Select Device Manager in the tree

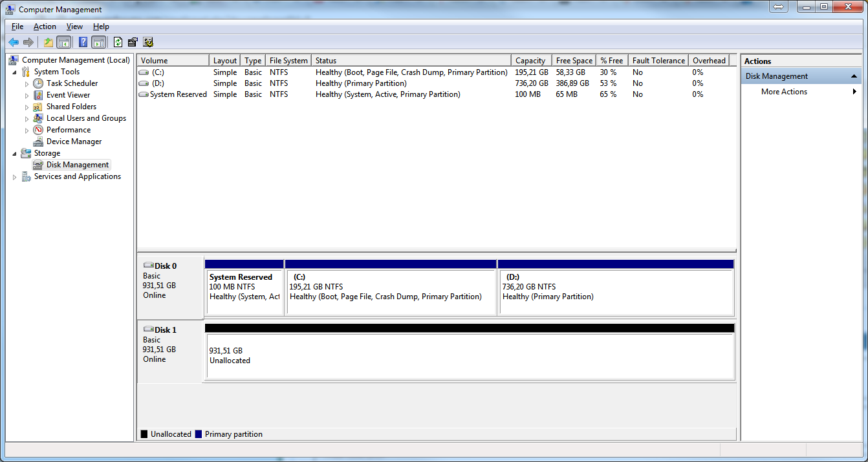pyautogui.click(x=74, y=142)
